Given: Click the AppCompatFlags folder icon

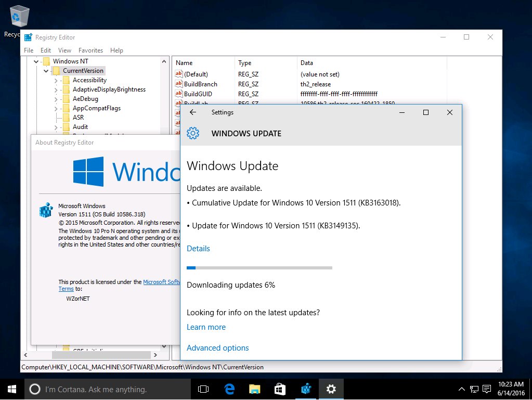Looking at the screenshot, I should click(x=67, y=108).
